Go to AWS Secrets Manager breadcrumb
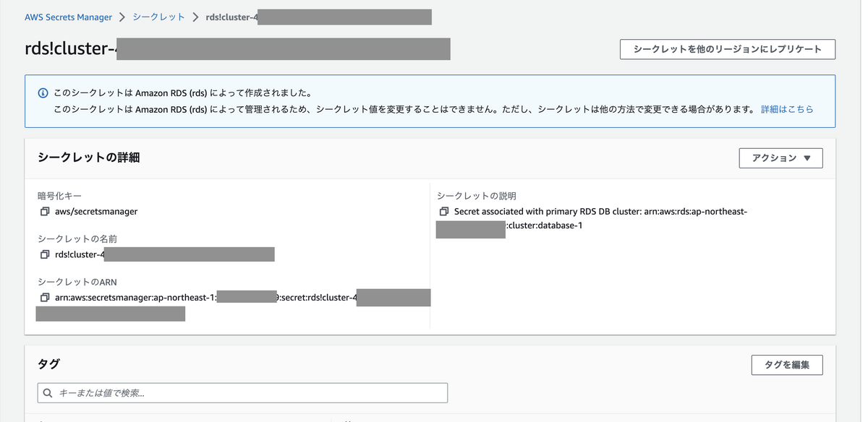868x422 pixels. (x=69, y=17)
